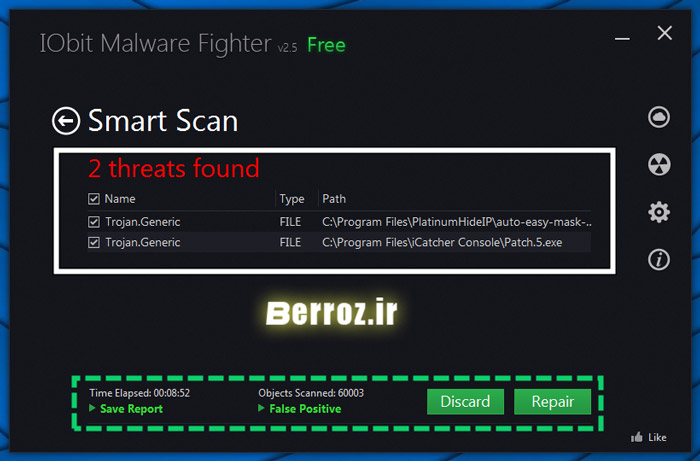Sort threats by the Type column header
This screenshot has height=461, width=700.
coord(292,199)
